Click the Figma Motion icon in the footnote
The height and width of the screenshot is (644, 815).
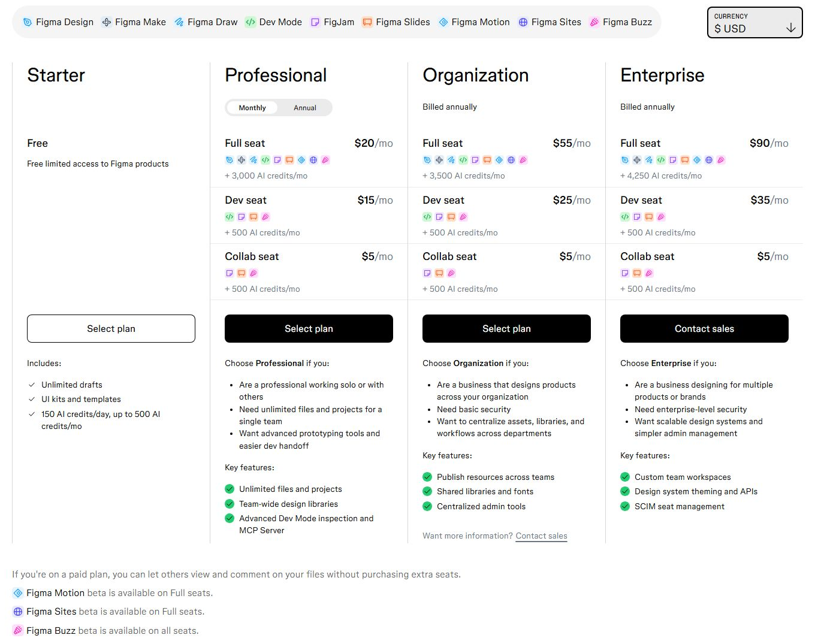point(18,593)
